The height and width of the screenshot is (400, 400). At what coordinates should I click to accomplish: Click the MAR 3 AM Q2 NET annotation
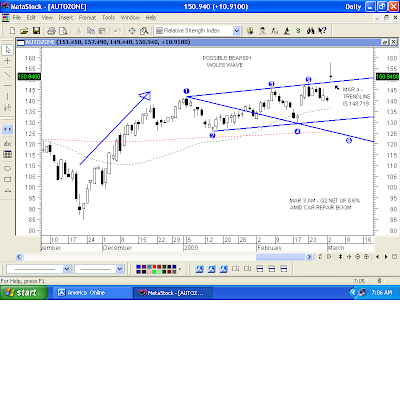324,204
